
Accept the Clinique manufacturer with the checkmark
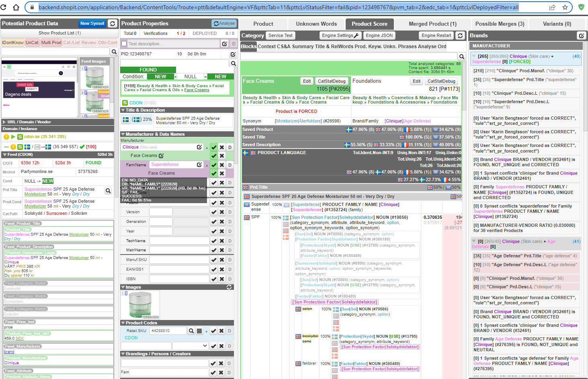click(x=214, y=147)
